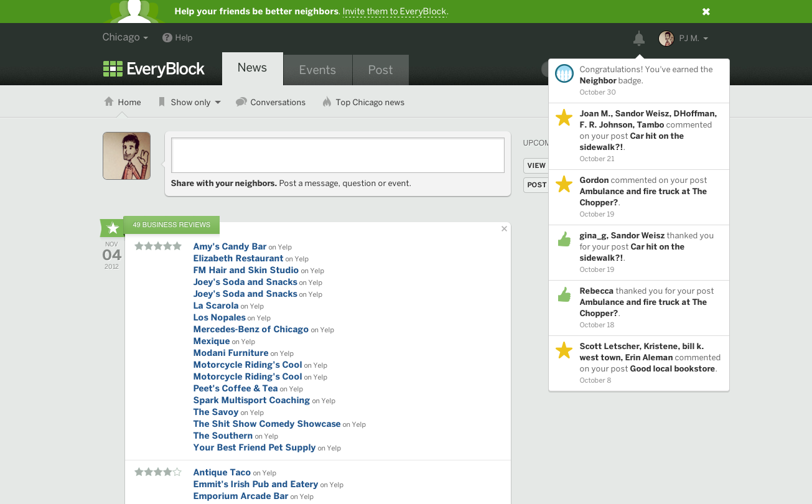Open La Scarola review
Image resolution: width=812 pixels, height=504 pixels.
(216, 306)
